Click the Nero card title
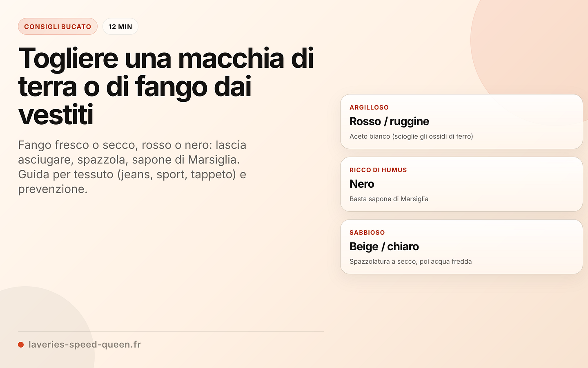Viewport: 588px width, 368px height. pyautogui.click(x=362, y=184)
